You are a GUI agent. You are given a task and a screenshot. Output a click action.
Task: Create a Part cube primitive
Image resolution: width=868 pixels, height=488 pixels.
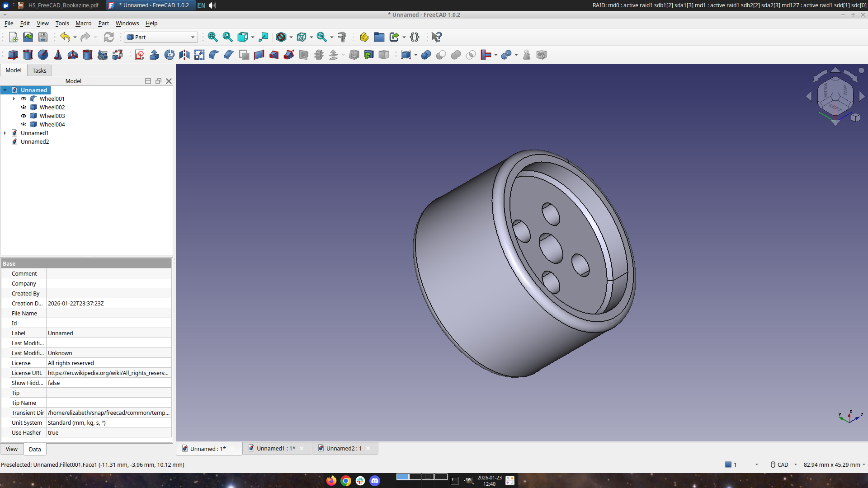[13, 55]
